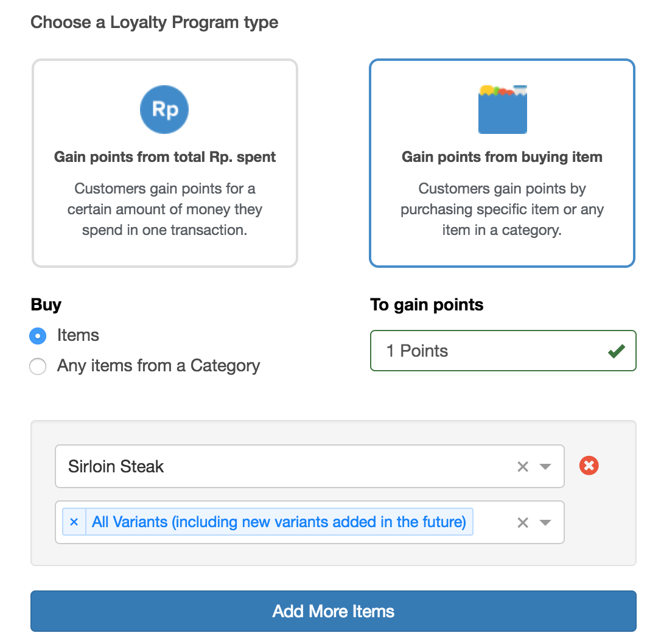The image size is (661, 644).
Task: Click the shopping basket icon on buying item card
Action: click(502, 109)
